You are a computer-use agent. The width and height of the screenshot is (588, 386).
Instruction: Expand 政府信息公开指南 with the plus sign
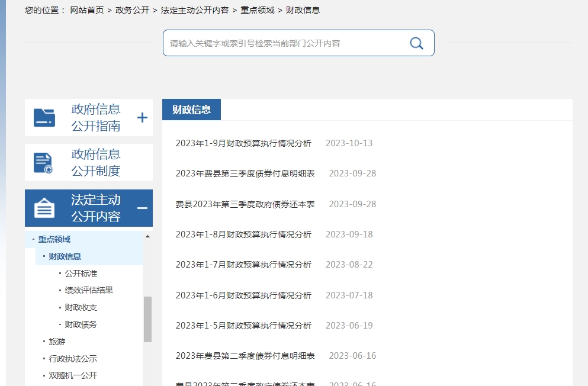(x=142, y=118)
